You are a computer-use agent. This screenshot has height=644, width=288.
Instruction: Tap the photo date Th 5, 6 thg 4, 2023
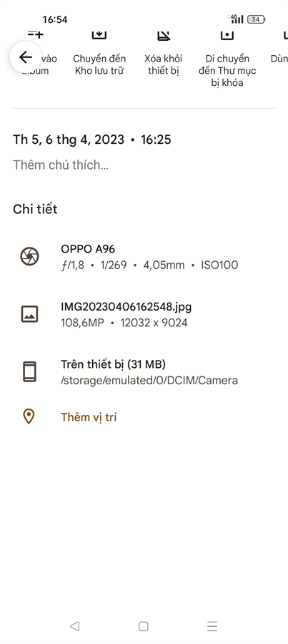click(x=69, y=140)
